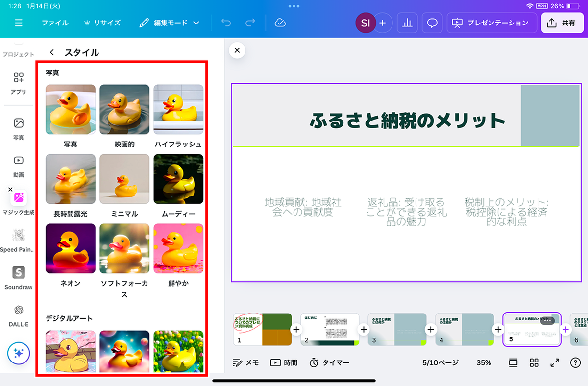
Task: Open the ファイル menu
Action: coord(55,23)
